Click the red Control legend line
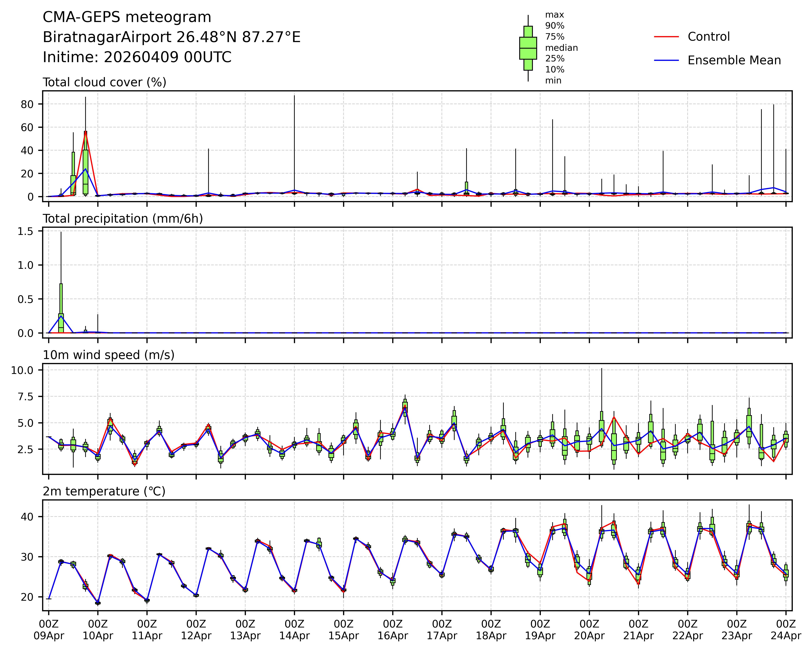The width and height of the screenshot is (812, 652). (x=666, y=37)
